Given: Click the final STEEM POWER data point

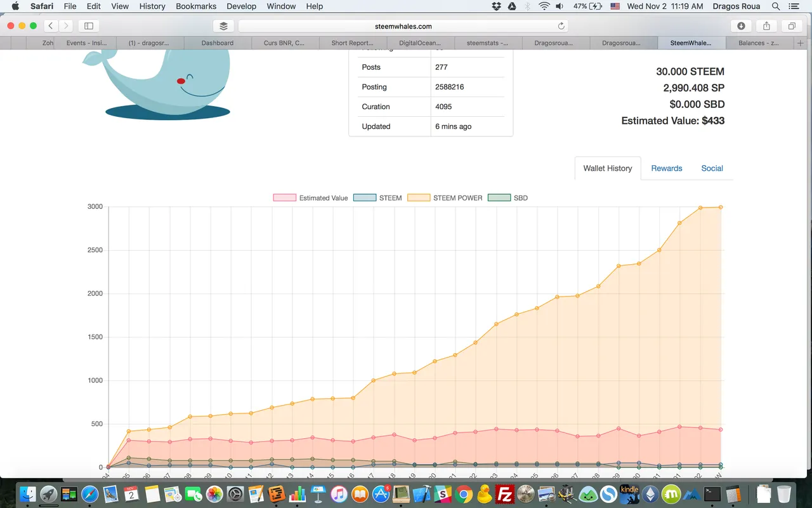Looking at the screenshot, I should click(721, 207).
